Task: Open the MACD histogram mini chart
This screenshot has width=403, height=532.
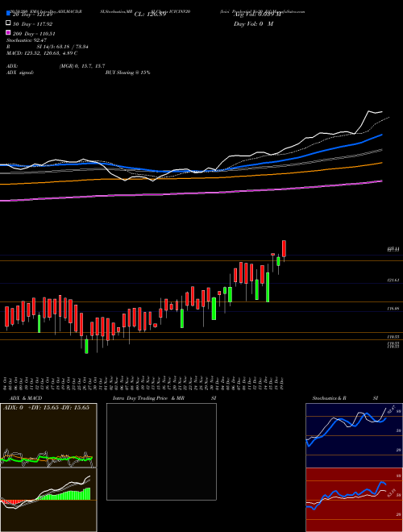Action: 48,500
